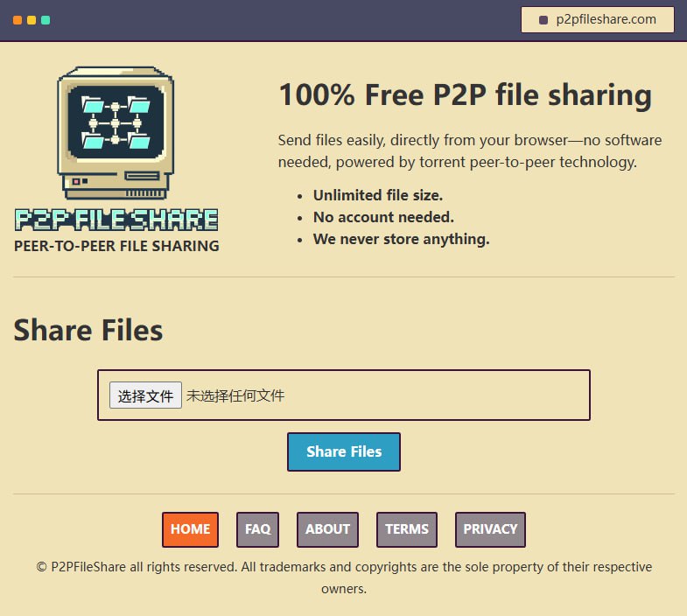The width and height of the screenshot is (687, 616).
Task: Click the pixelated P2P FILESHARE wordmark
Action: [116, 220]
